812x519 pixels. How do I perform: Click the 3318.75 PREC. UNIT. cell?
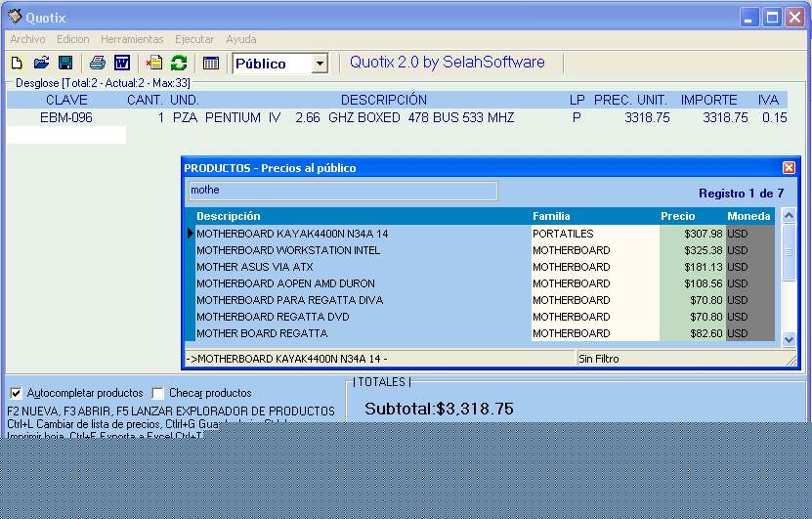click(647, 117)
